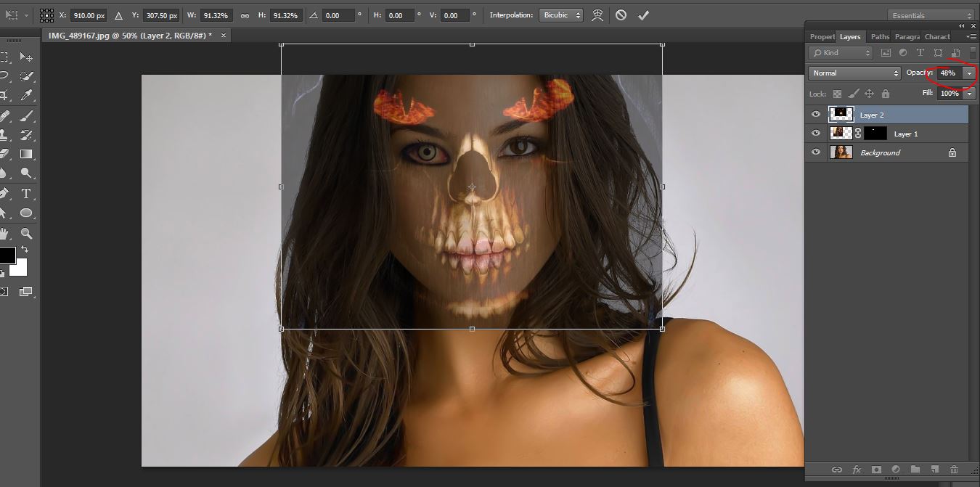Toggle visibility of the Background layer
980x487 pixels.
pyautogui.click(x=816, y=152)
